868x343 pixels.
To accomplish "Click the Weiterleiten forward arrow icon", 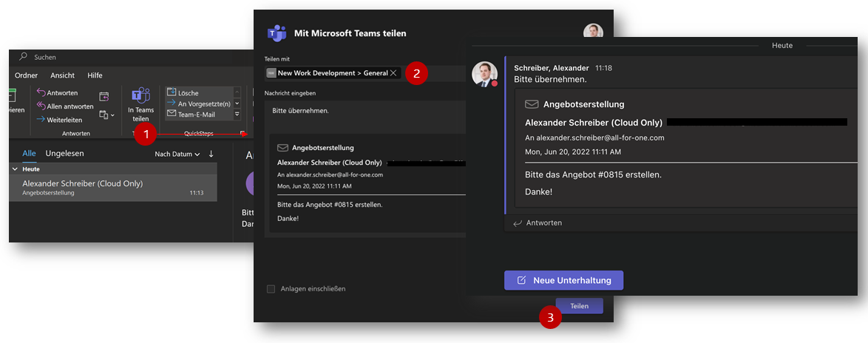I will point(41,119).
